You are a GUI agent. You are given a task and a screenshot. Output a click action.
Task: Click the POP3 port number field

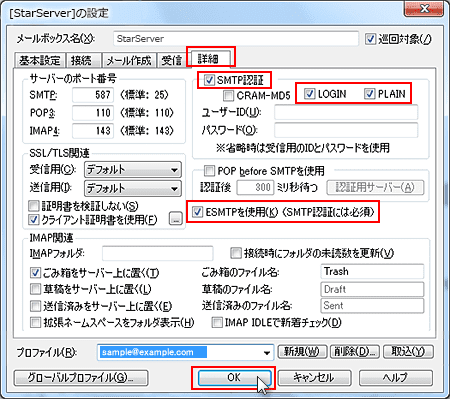tap(93, 113)
